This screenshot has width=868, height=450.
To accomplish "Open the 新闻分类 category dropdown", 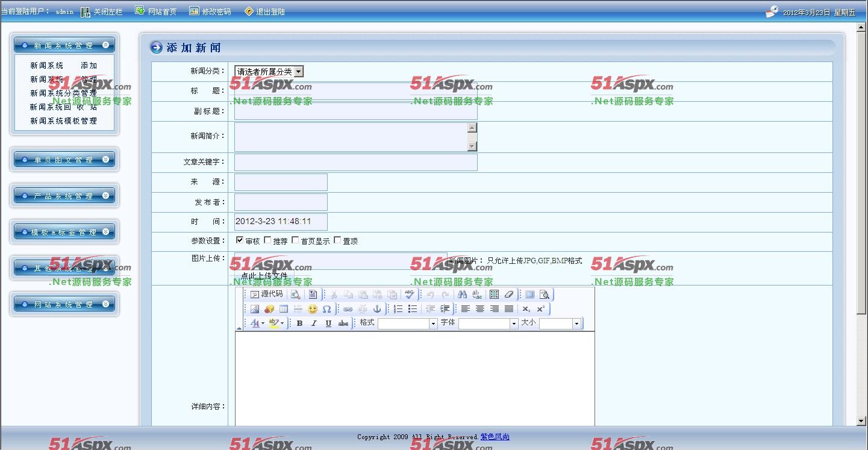I will (269, 72).
